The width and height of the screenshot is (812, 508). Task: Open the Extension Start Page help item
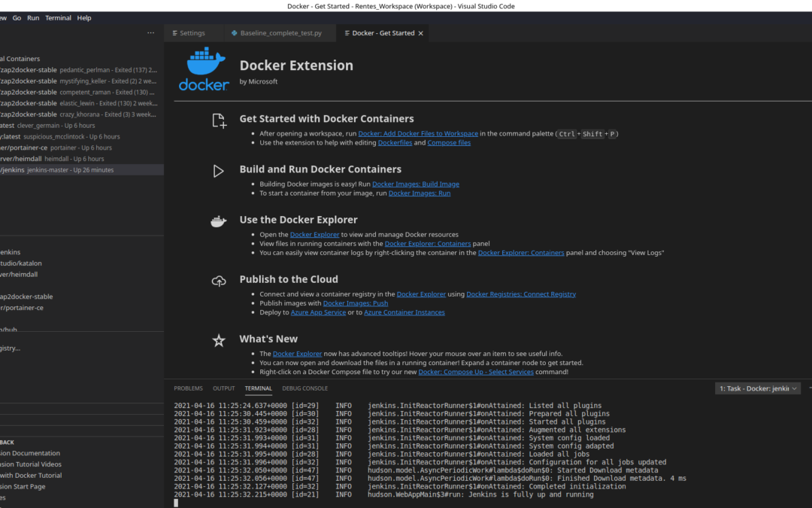pos(82,487)
